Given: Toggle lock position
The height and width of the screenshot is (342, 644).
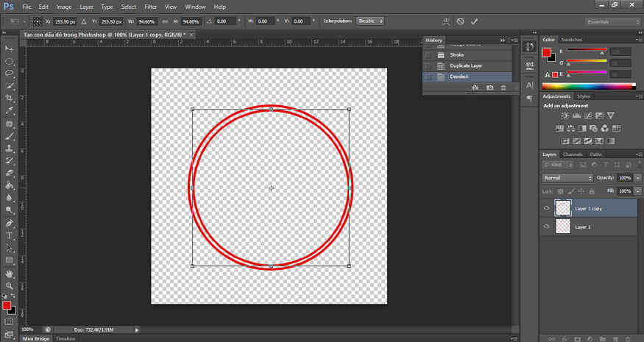Looking at the screenshot, I should [x=581, y=191].
